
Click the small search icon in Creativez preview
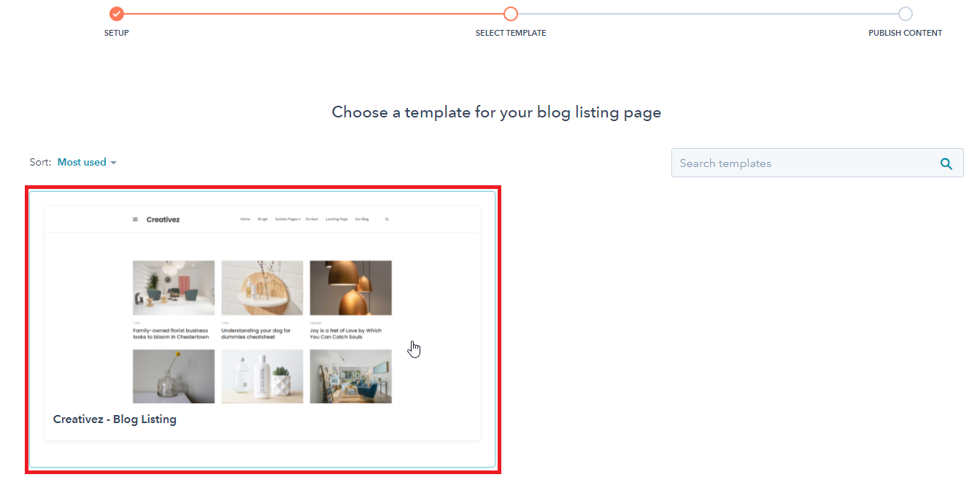[x=387, y=219]
